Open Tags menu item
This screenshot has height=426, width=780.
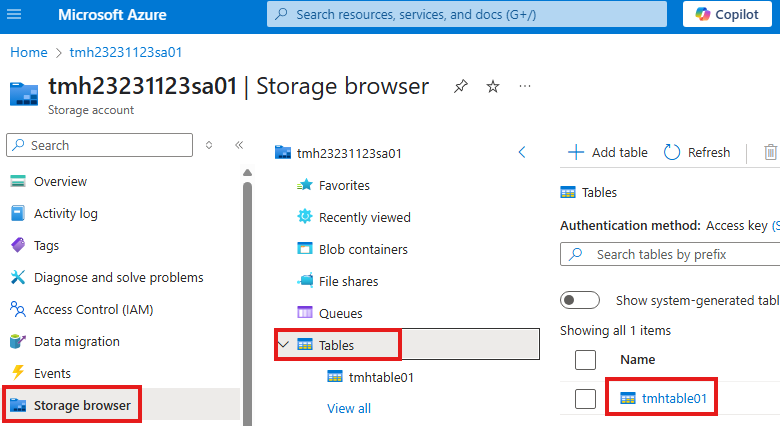click(x=46, y=245)
